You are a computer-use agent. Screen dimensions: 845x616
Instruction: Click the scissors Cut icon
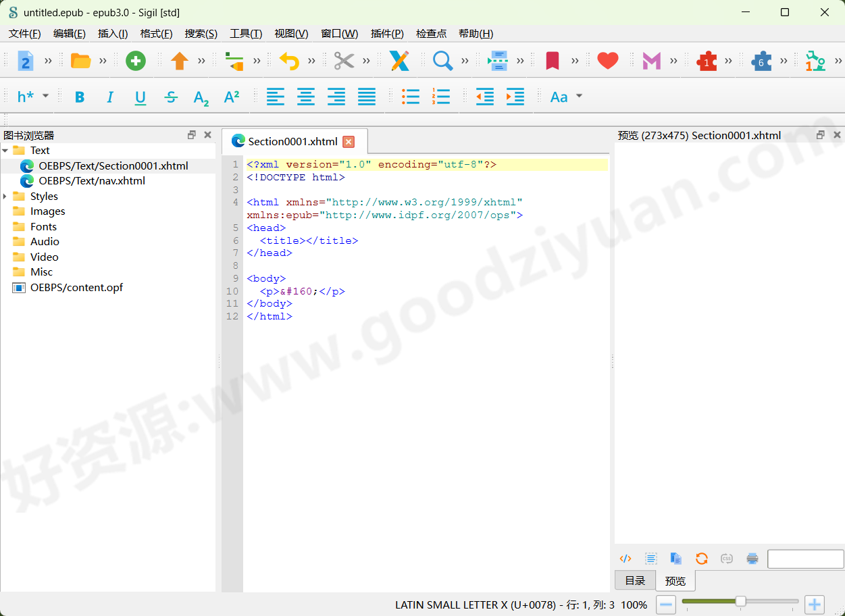[x=344, y=61]
